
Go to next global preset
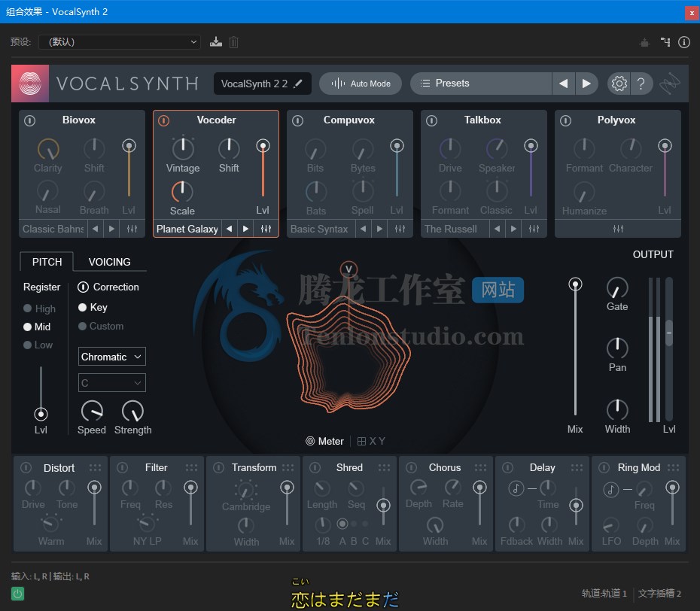[x=586, y=84]
